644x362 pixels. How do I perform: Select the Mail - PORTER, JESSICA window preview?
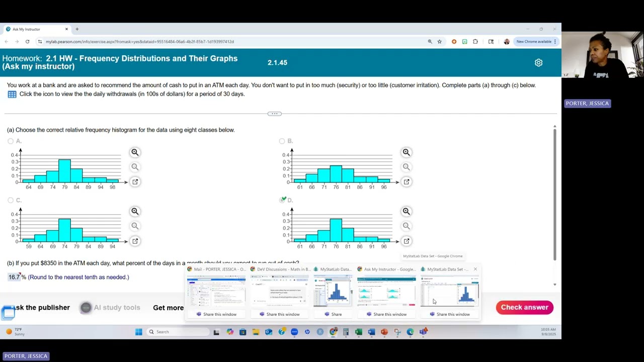216,291
